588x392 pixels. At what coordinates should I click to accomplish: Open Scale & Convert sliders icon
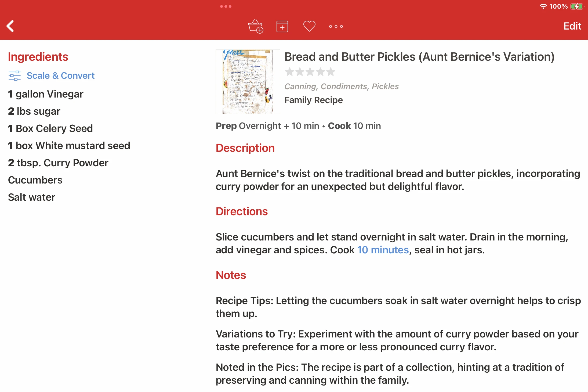(14, 75)
